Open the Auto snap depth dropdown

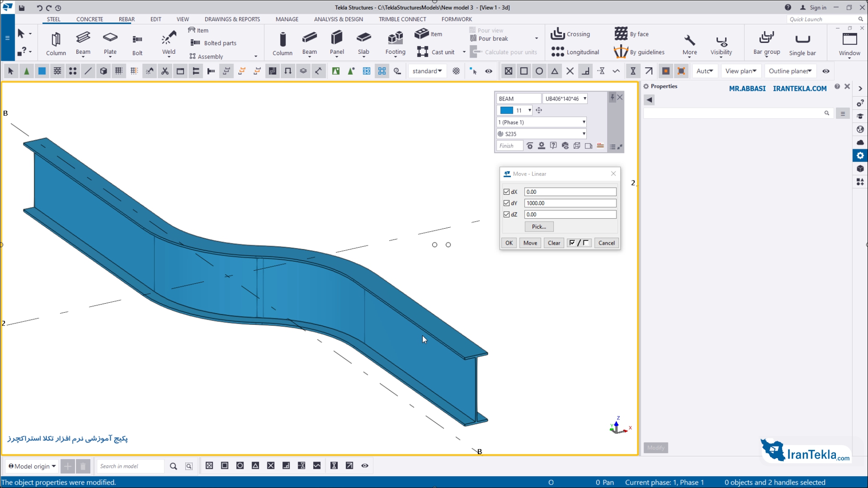[x=704, y=71]
